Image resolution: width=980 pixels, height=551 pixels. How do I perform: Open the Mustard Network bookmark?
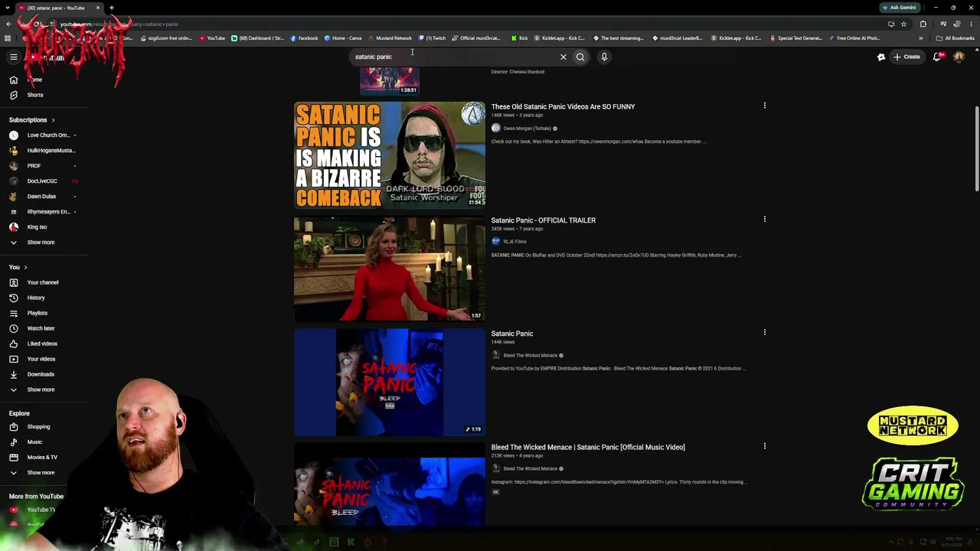390,38
